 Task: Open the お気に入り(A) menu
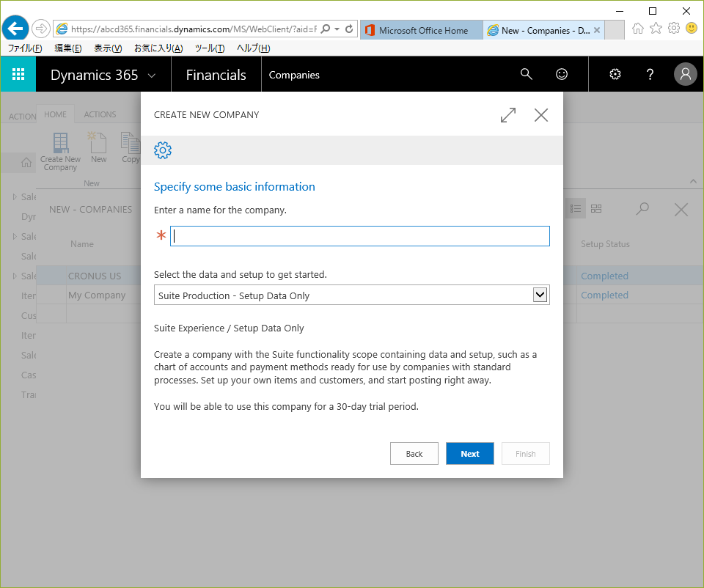[158, 48]
